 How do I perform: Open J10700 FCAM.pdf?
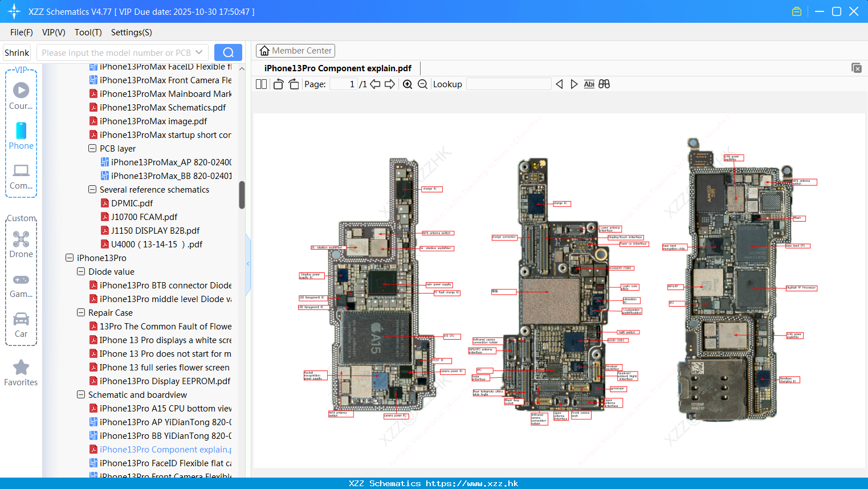(x=144, y=217)
